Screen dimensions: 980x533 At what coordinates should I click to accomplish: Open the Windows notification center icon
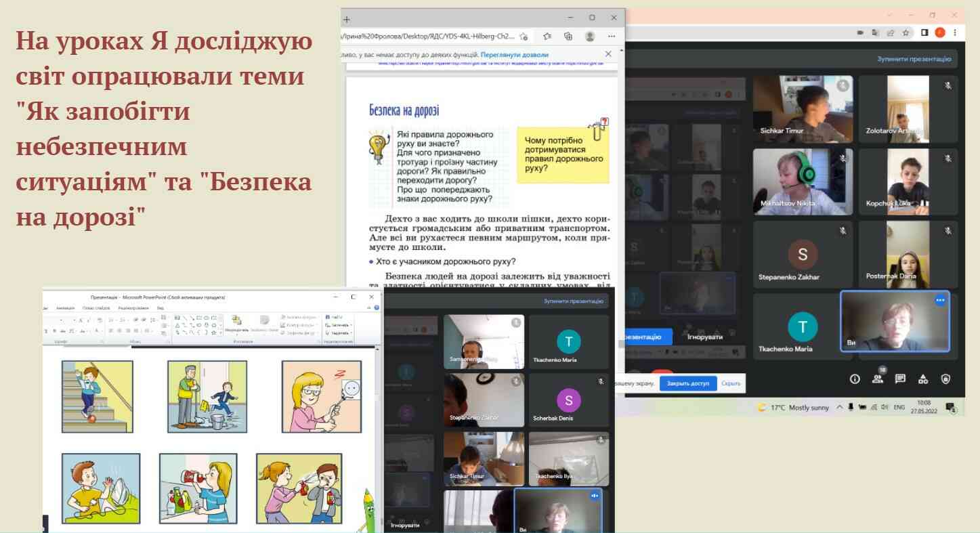pos(950,407)
